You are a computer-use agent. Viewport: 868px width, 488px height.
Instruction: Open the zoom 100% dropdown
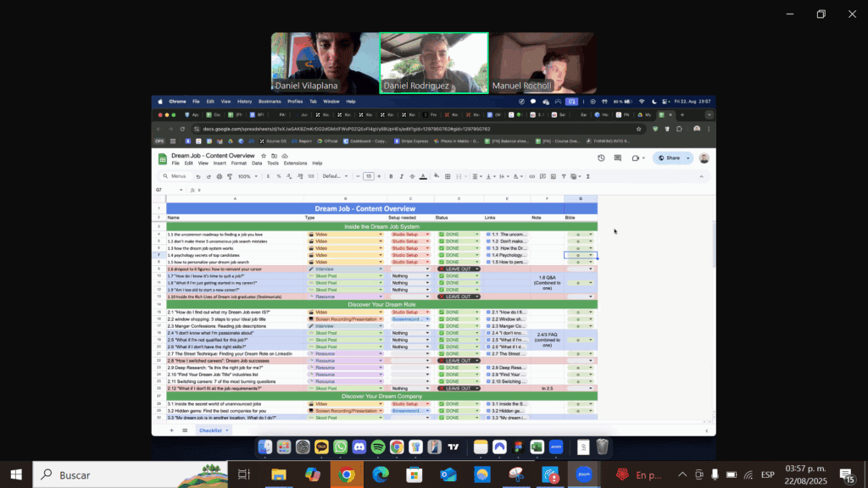pyautogui.click(x=248, y=176)
